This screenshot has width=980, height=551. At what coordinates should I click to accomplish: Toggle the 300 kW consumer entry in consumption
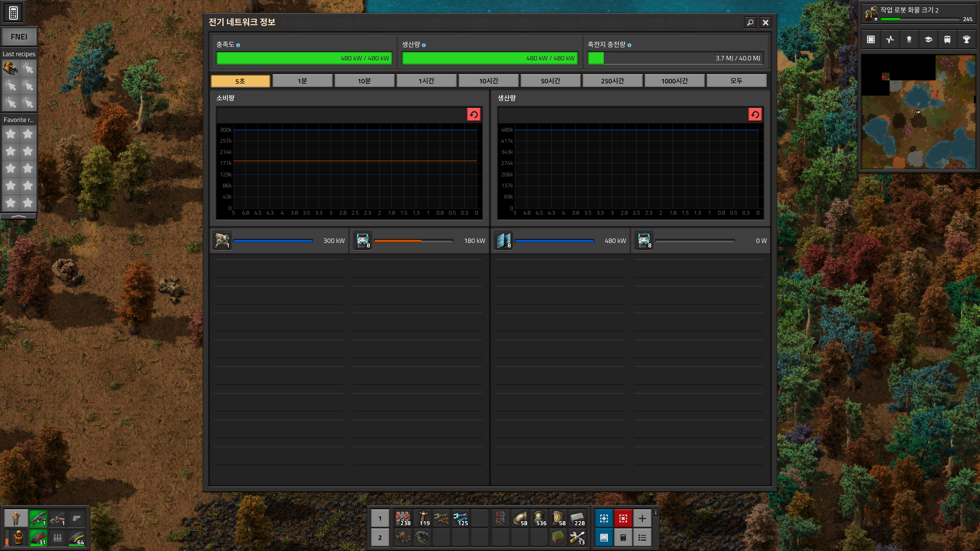pos(279,241)
